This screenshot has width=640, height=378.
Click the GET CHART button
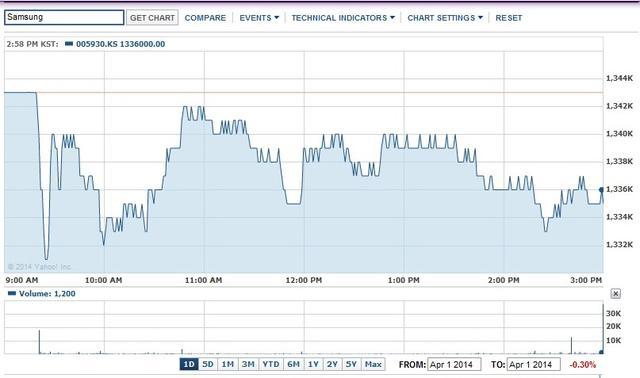152,18
